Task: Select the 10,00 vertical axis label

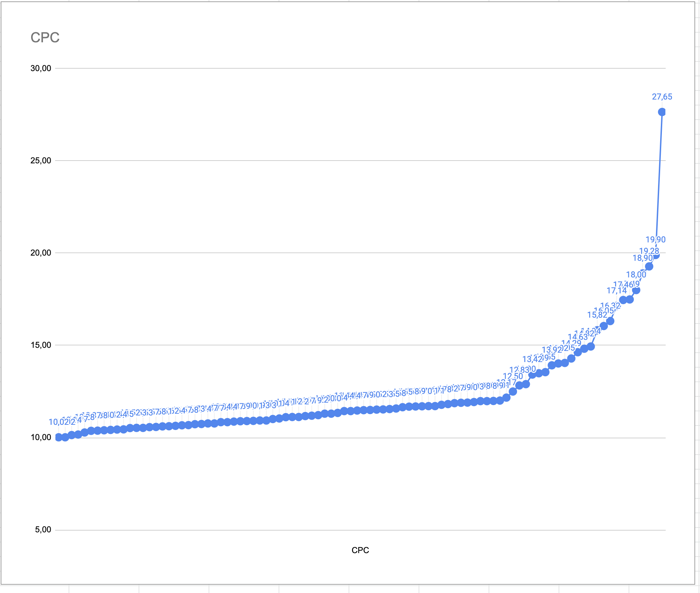Action: click(x=41, y=437)
